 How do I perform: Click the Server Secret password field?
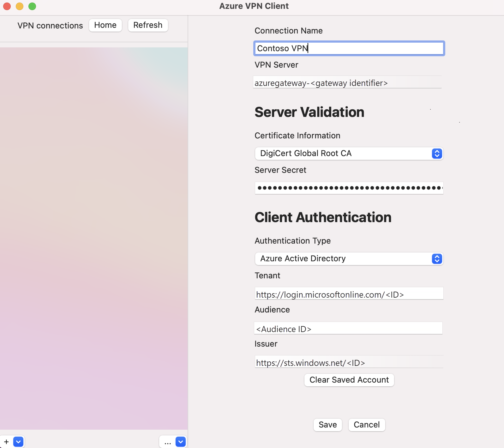coord(349,188)
